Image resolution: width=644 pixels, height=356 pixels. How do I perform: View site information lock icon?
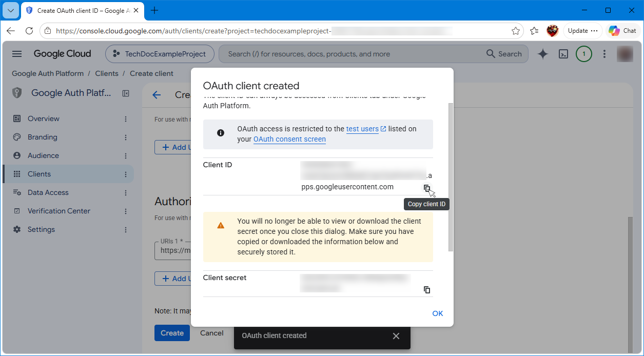pyautogui.click(x=48, y=31)
